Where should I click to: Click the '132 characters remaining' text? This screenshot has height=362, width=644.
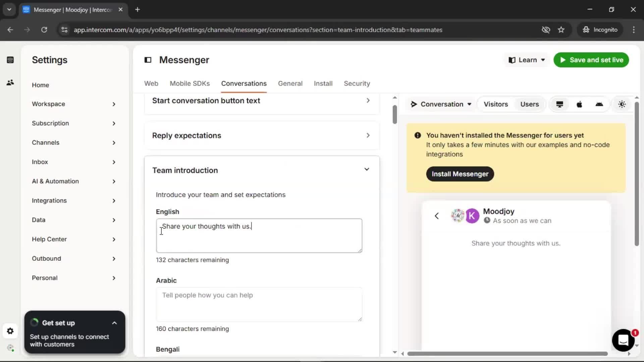(192, 260)
